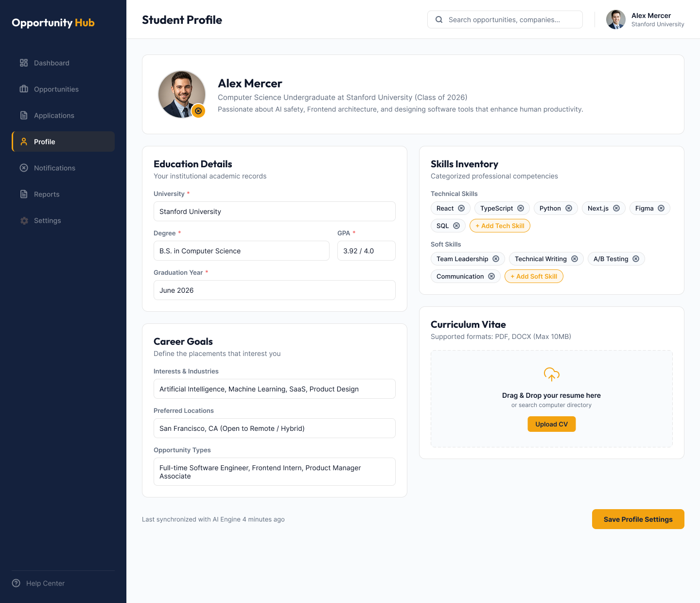Viewport: 700px width, 603px height.
Task: Remove the Next.js skill tag
Action: click(x=616, y=208)
